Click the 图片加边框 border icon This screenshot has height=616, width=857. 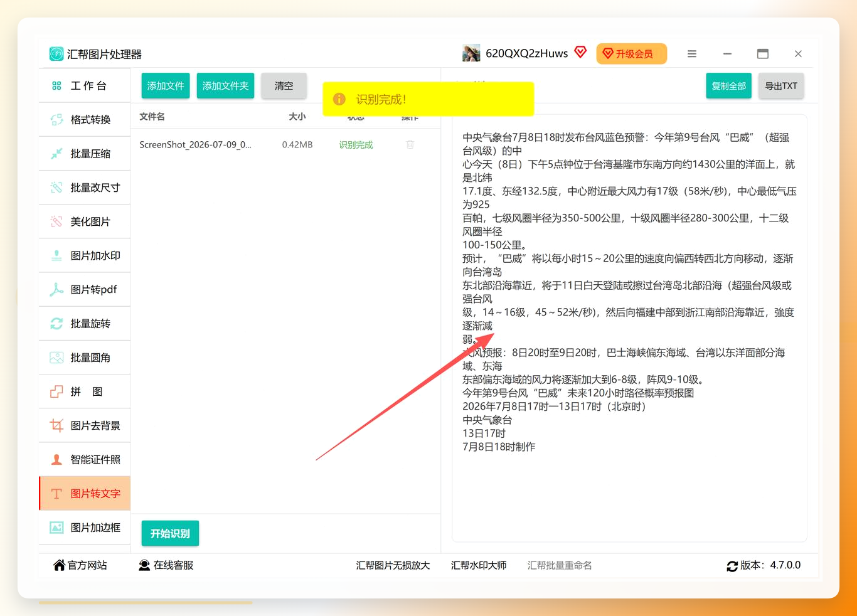tap(56, 528)
